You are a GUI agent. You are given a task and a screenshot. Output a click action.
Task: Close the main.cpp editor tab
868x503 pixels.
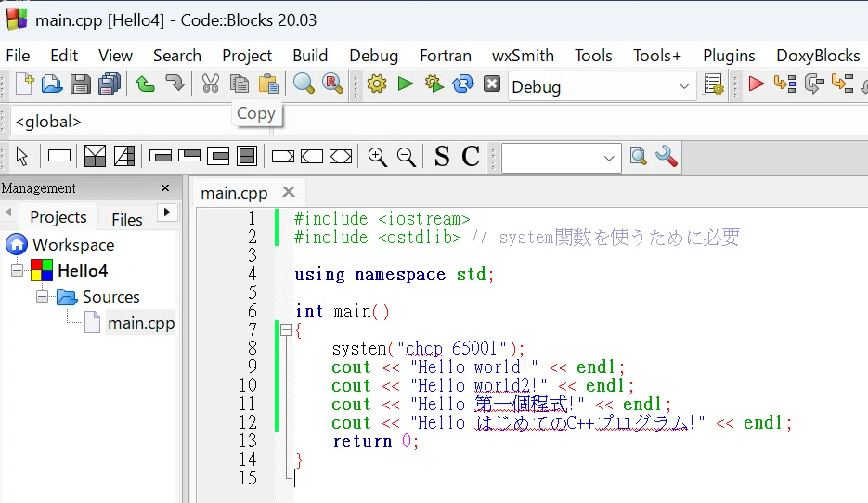289,192
